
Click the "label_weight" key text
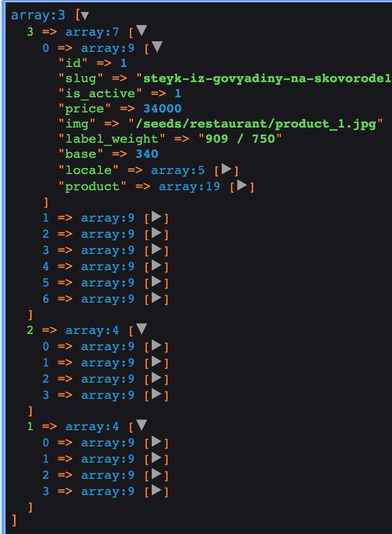[112, 139]
